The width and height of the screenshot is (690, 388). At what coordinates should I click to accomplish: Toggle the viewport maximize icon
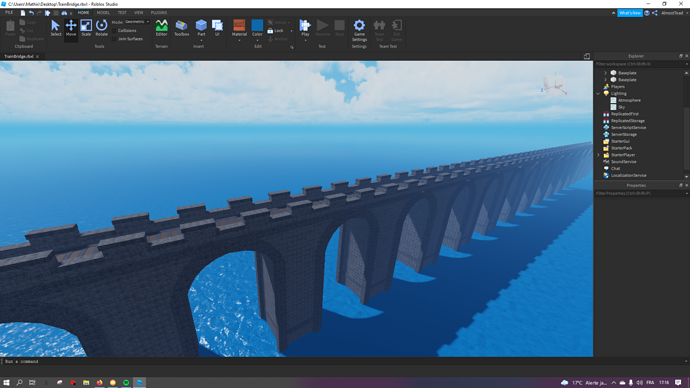pos(587,56)
